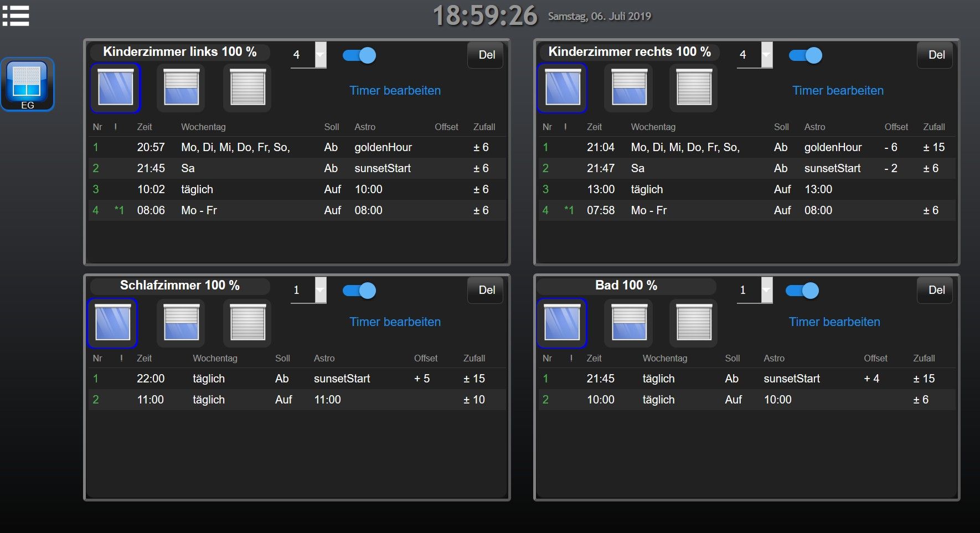
Task: Toggle Bad timer switch
Action: pos(802,291)
